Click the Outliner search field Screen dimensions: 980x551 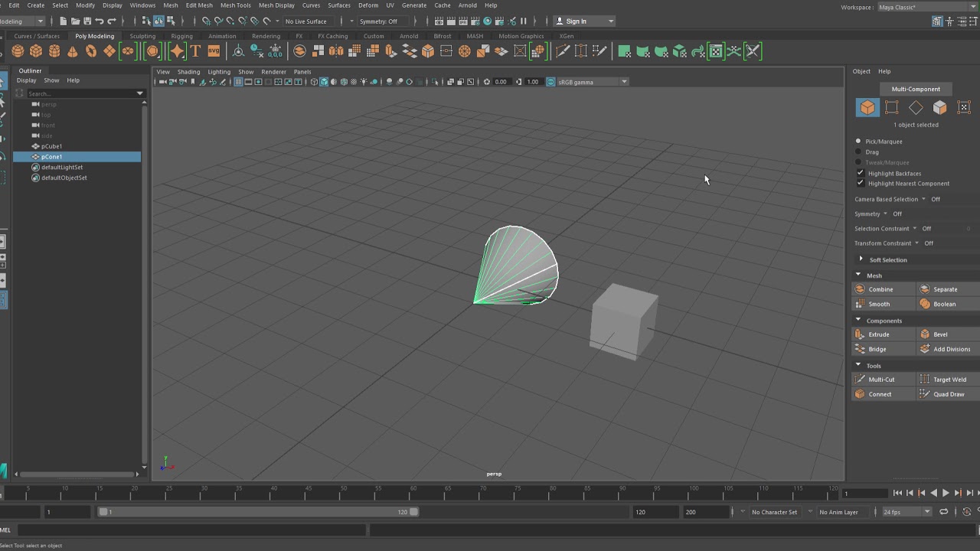pyautogui.click(x=80, y=93)
